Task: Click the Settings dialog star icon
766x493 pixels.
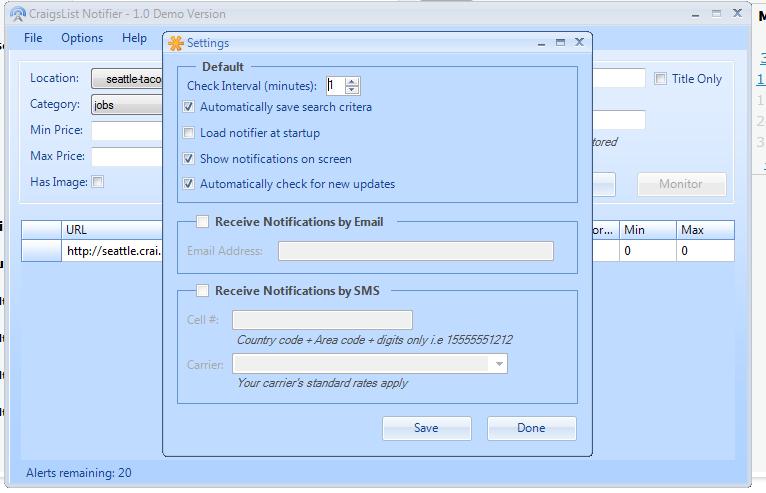Action: [175, 43]
